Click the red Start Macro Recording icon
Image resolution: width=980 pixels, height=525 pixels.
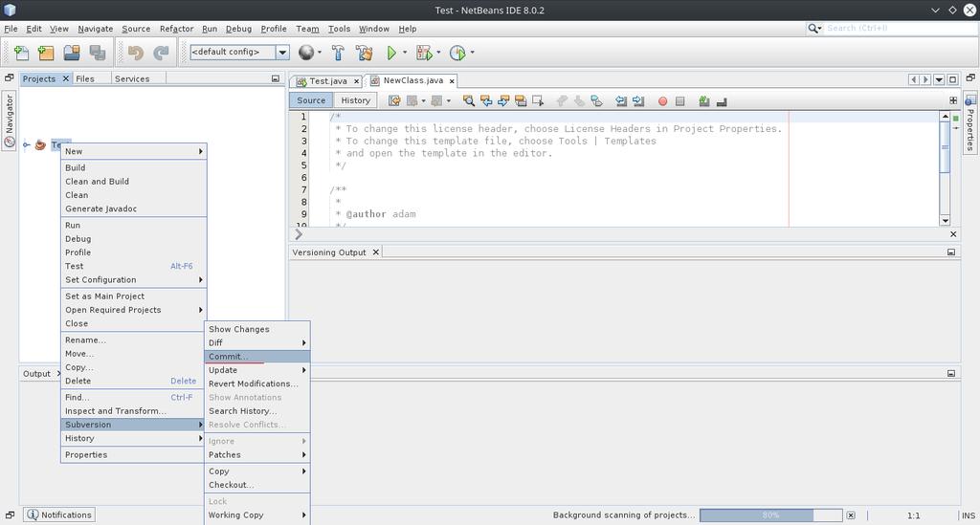click(x=662, y=101)
